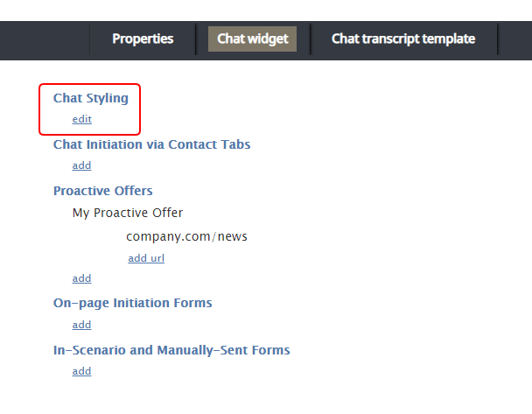Open the edit link under Chat Styling
This screenshot has width=532, height=414.
tap(81, 119)
